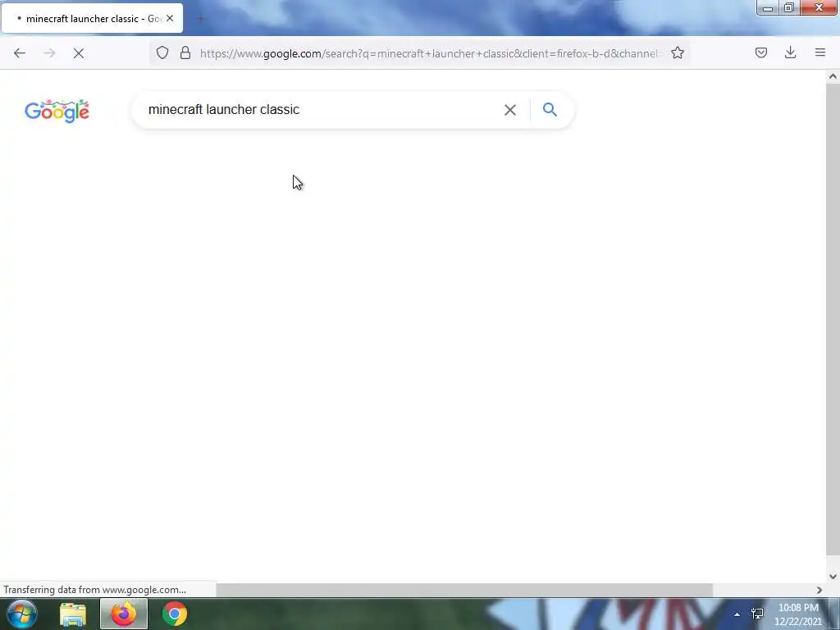Open the tracking protection shield
840x630 pixels.
(x=162, y=52)
